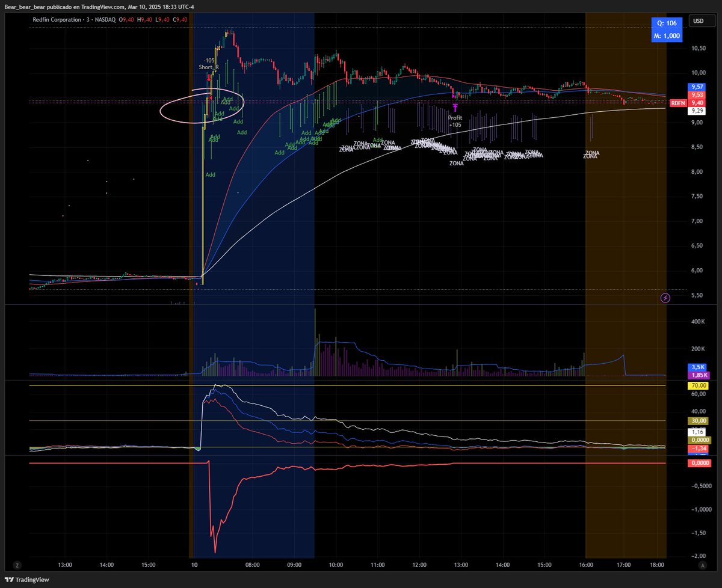Click the red 9,53 price label
Viewport: 722px width, 588px height.
click(698, 95)
